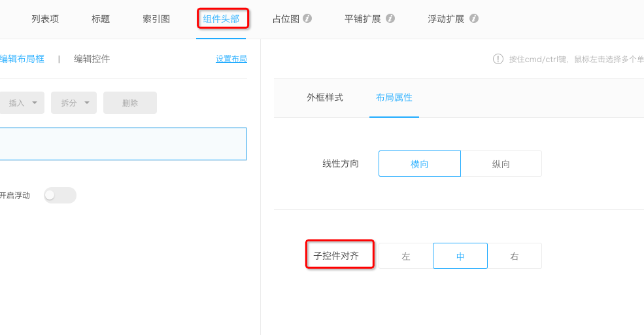Align child controls to 中
644x335 pixels.
460,256
